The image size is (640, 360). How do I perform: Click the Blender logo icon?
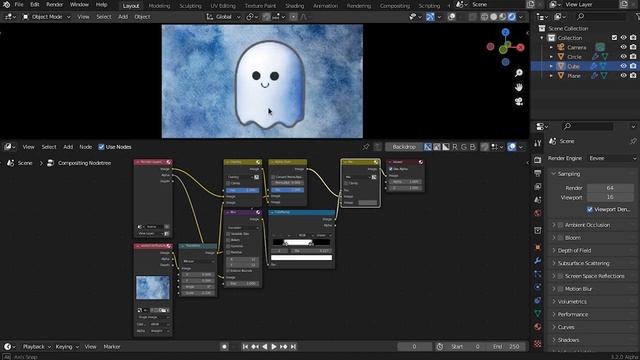tap(7, 5)
